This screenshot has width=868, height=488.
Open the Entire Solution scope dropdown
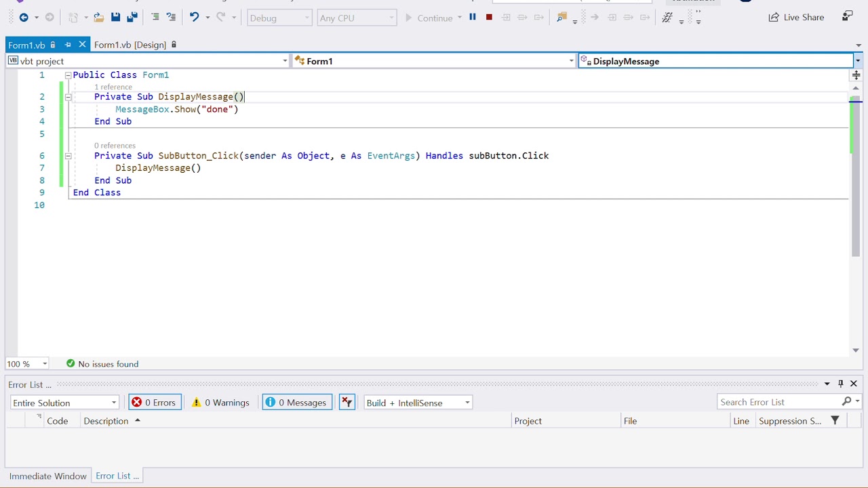click(x=64, y=403)
